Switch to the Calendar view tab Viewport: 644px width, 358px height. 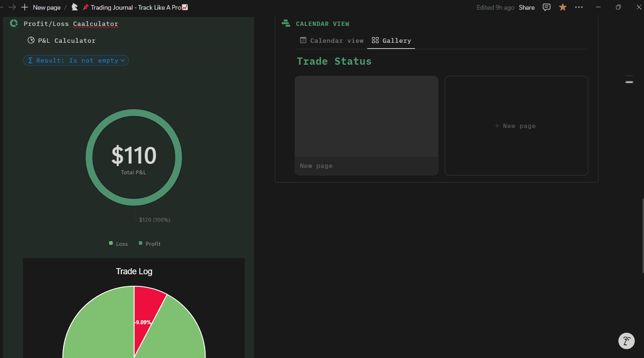(x=332, y=41)
